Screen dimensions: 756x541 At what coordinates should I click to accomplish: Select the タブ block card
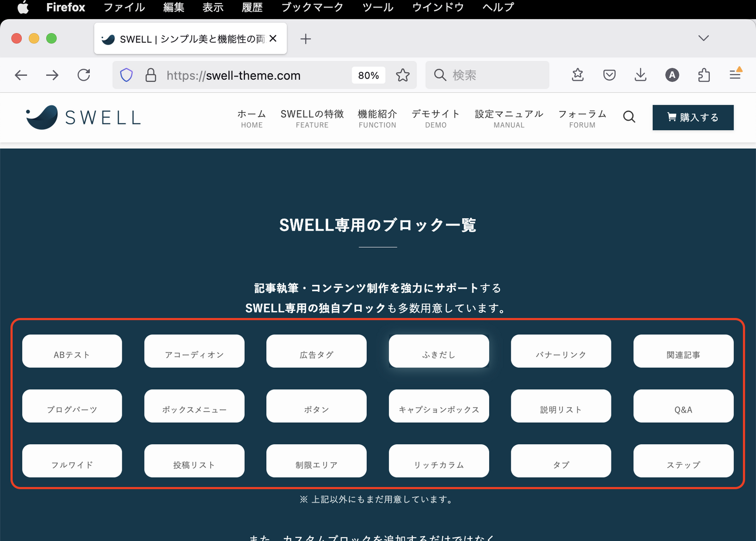coord(561,461)
